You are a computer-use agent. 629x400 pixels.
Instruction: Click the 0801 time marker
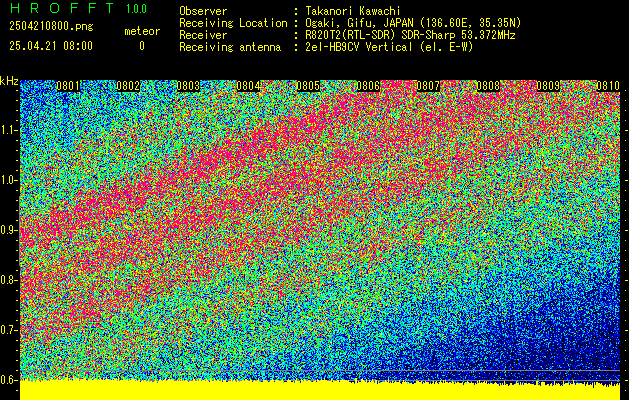(x=68, y=86)
